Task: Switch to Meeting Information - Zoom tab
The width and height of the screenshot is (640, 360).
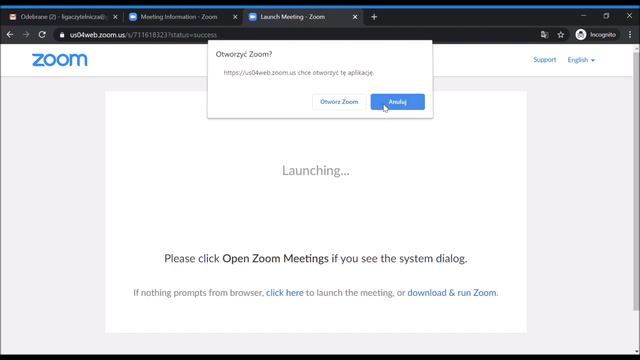Action: 178,17
